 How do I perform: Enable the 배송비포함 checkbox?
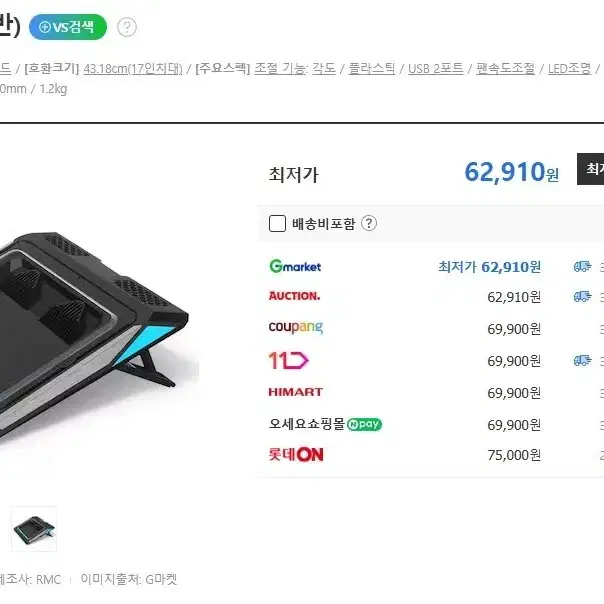pos(277,223)
